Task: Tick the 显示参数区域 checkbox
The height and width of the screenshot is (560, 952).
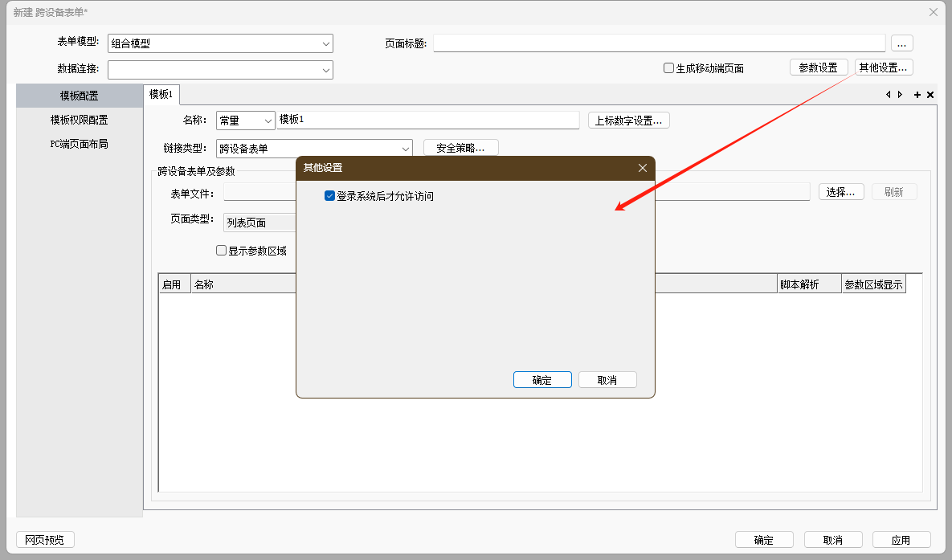Action: click(222, 251)
